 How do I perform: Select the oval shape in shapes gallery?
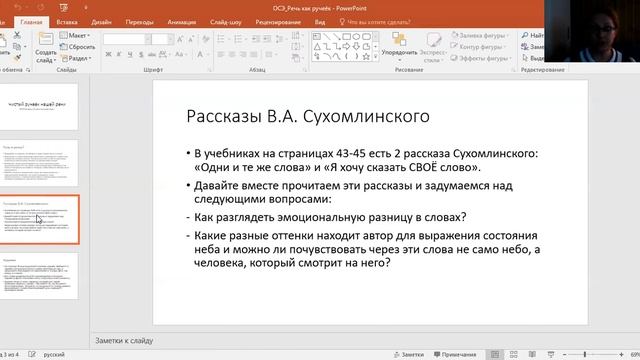tap(356, 37)
